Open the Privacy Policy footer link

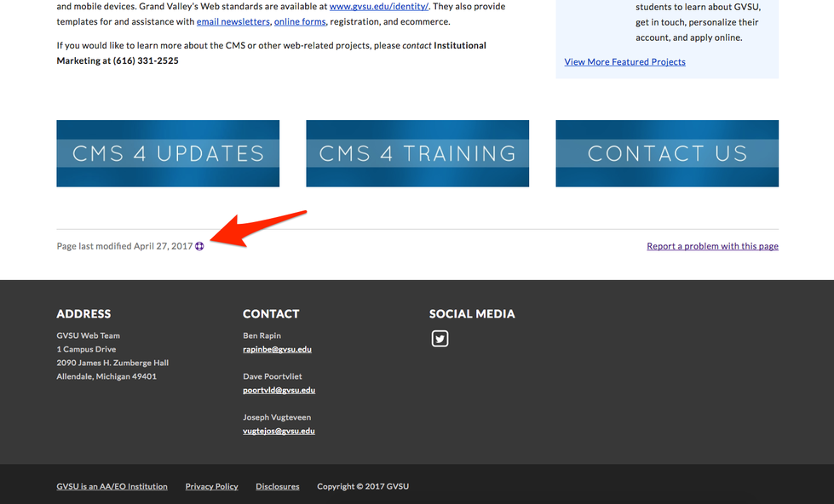[211, 486]
